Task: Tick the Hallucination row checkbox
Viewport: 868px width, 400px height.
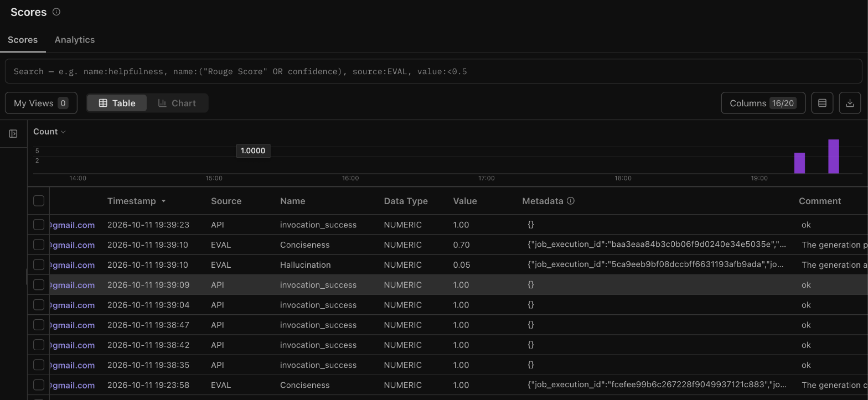Action: [x=39, y=264]
